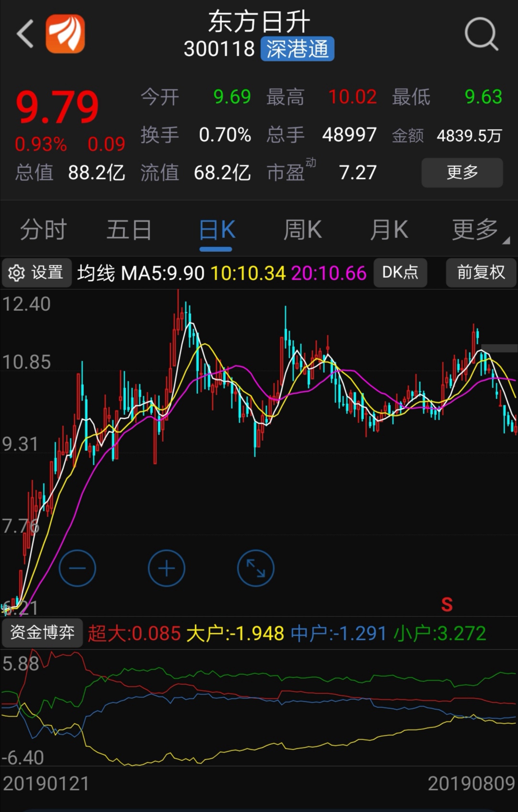Tap 金额 value 4839.5万
518x812 pixels.
469,136
